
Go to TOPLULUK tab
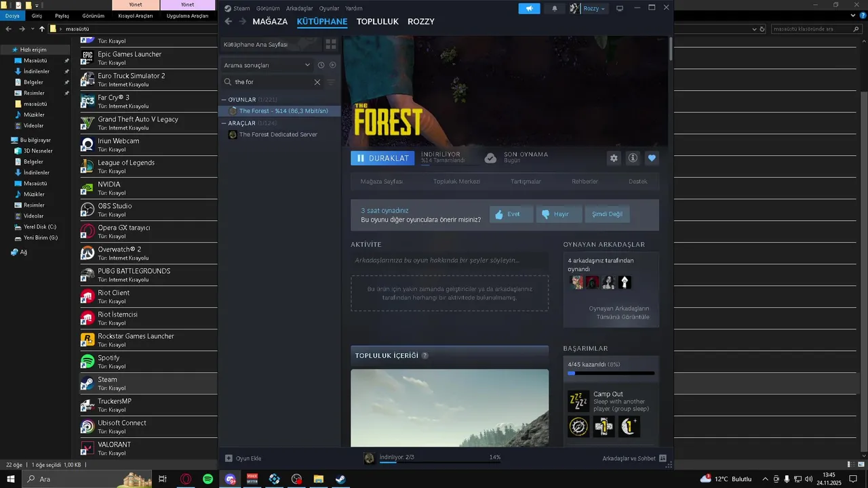[x=378, y=22]
